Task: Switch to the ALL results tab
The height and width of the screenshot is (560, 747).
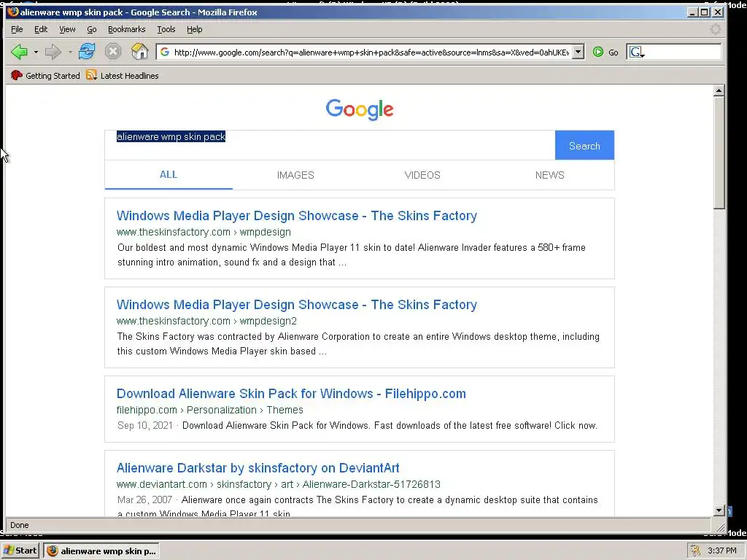Action: [x=169, y=175]
